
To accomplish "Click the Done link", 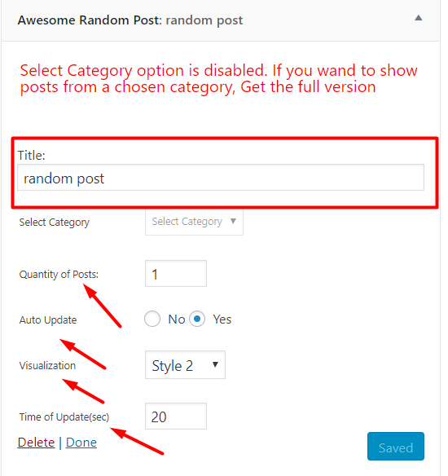I will [x=81, y=443].
